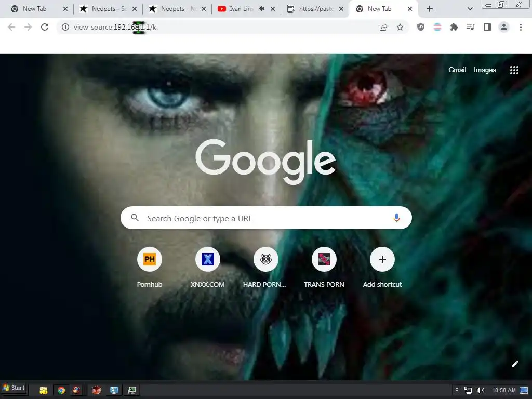
Task: Open the Google apps grid
Action: pyautogui.click(x=514, y=70)
